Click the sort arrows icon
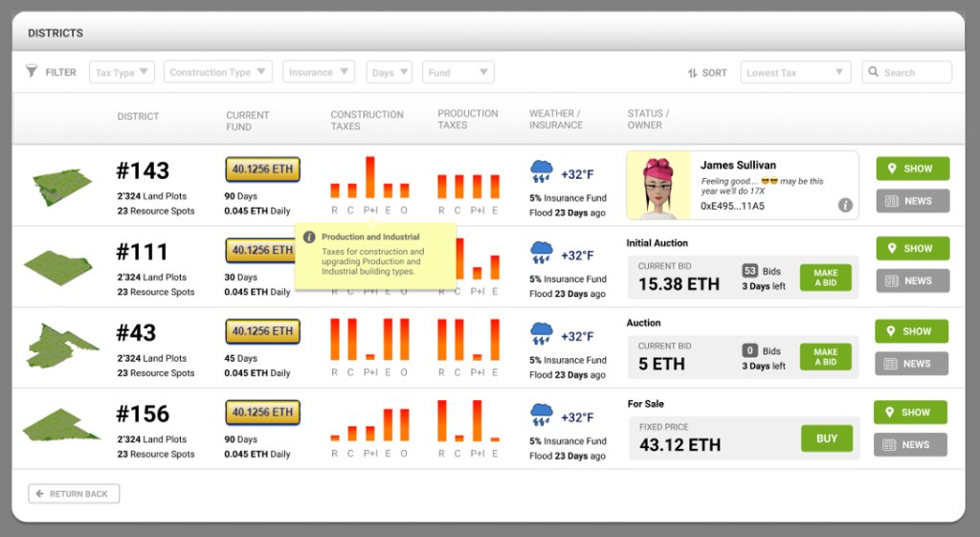Image resolution: width=980 pixels, height=537 pixels. pos(692,73)
